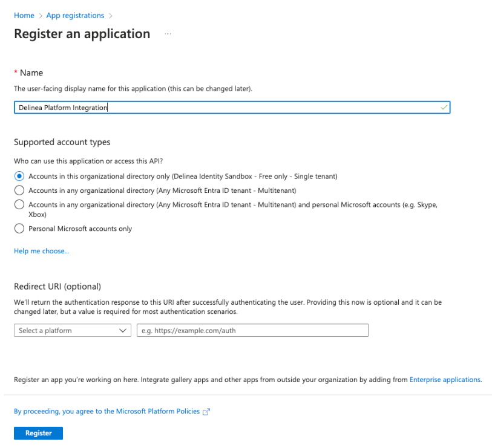Click the green validation checkmark in Name field
The height and width of the screenshot is (448, 492).
point(444,107)
